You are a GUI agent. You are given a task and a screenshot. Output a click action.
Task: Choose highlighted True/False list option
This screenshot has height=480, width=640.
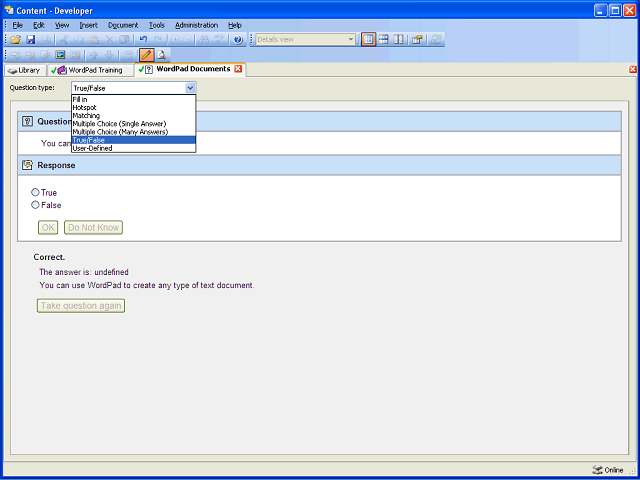[x=133, y=140]
